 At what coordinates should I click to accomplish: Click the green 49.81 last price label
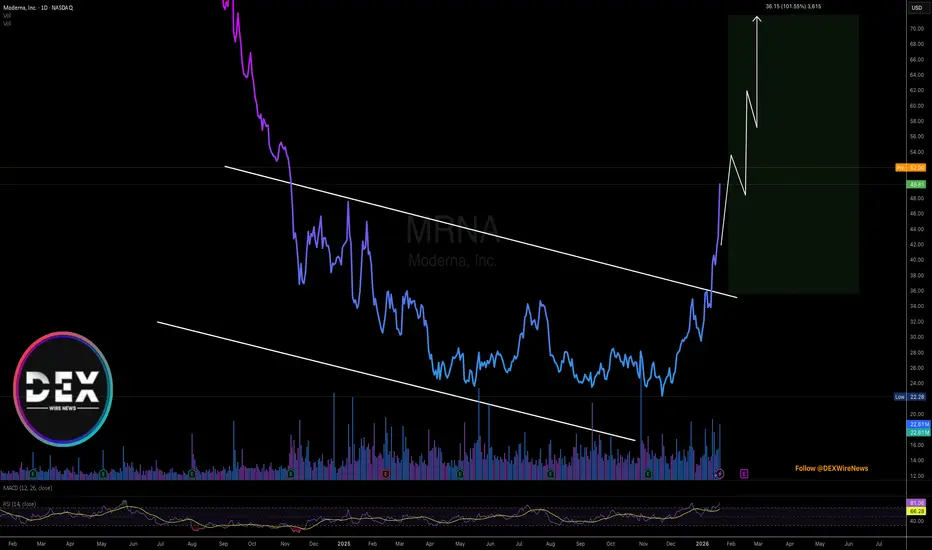tap(917, 184)
